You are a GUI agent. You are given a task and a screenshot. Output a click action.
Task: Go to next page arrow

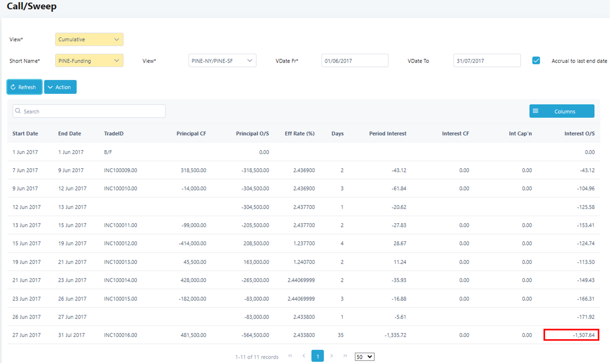(331, 356)
